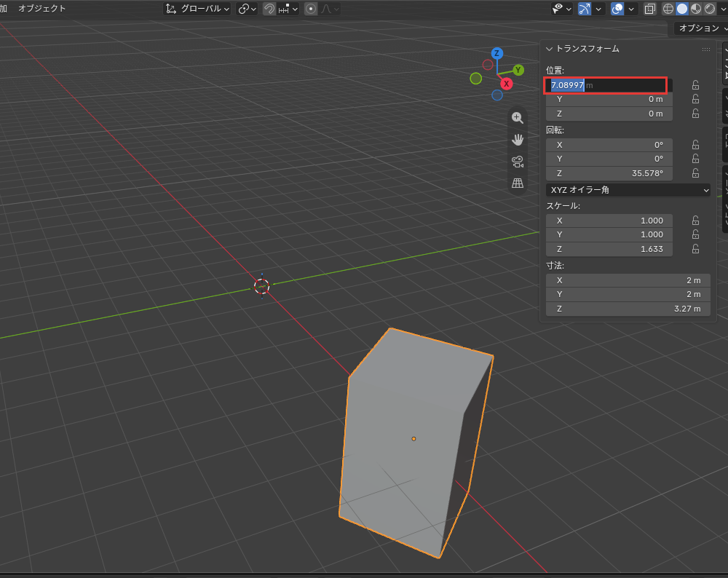Open XYZ オイラー角 rotation mode dropdown
The width and height of the screenshot is (728, 578).
(x=628, y=190)
